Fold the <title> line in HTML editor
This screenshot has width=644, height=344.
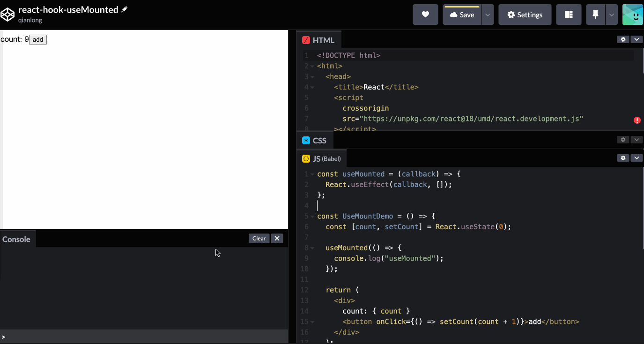click(312, 87)
